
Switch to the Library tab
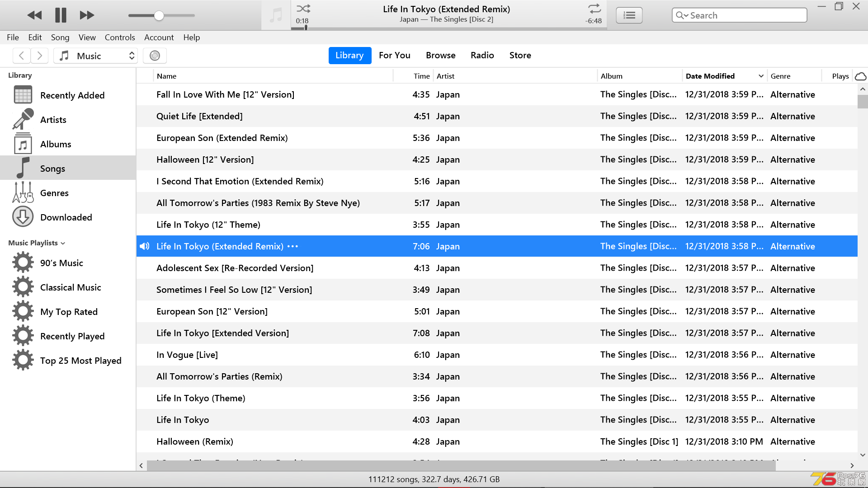(x=349, y=55)
